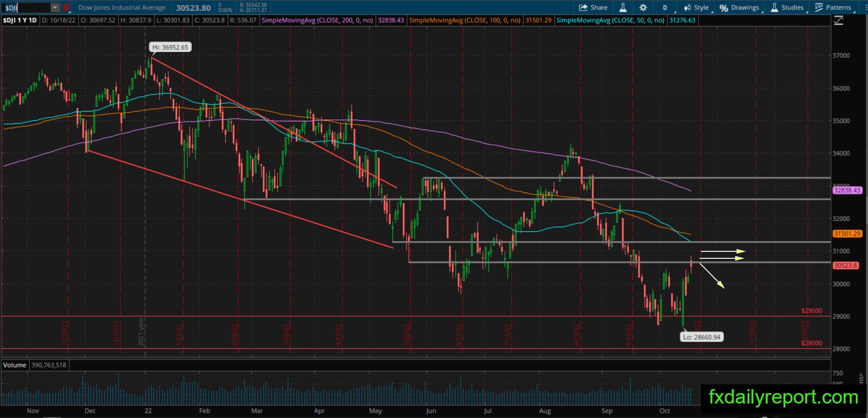Click the 37000 price axis tick
868x418 pixels.
(841, 56)
